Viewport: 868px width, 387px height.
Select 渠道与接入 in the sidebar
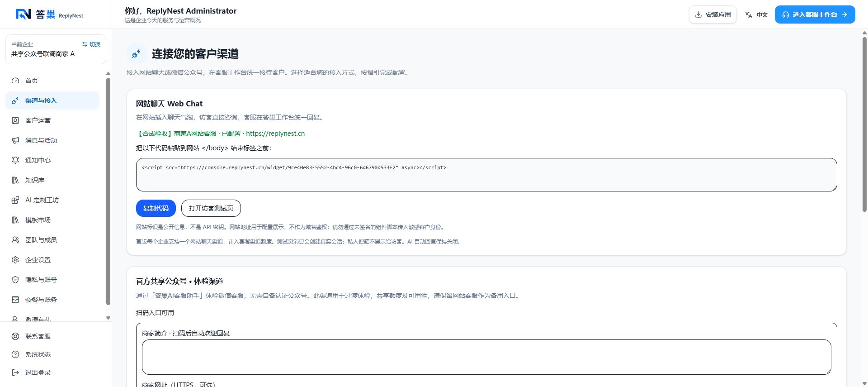point(52,100)
